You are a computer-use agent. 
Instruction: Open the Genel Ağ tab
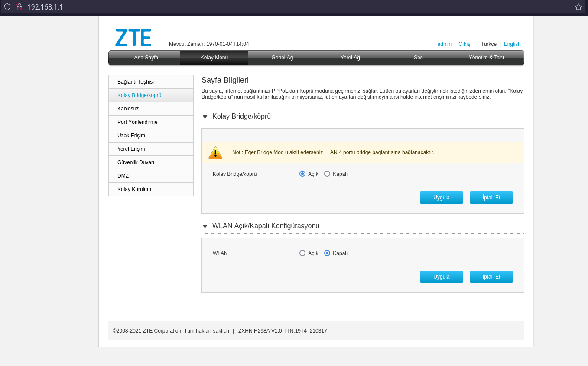tap(282, 58)
